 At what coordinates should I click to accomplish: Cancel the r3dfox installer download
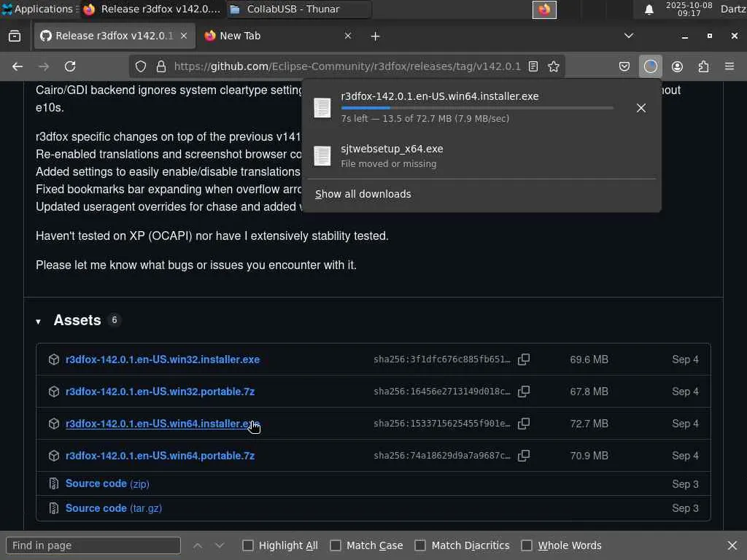coord(641,108)
